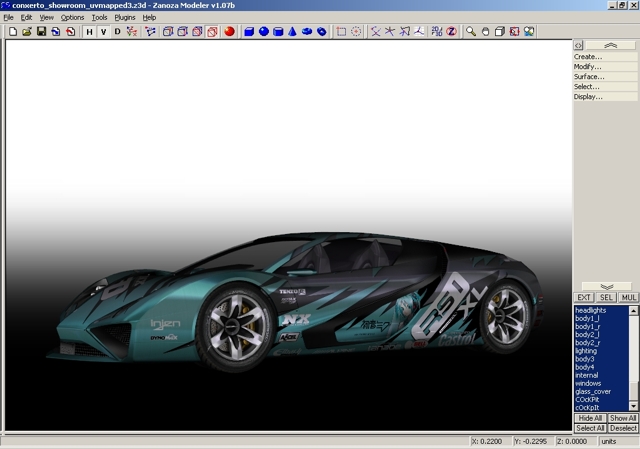This screenshot has height=449, width=640.
Task: Select the blue cube primitive icon
Action: point(249,32)
